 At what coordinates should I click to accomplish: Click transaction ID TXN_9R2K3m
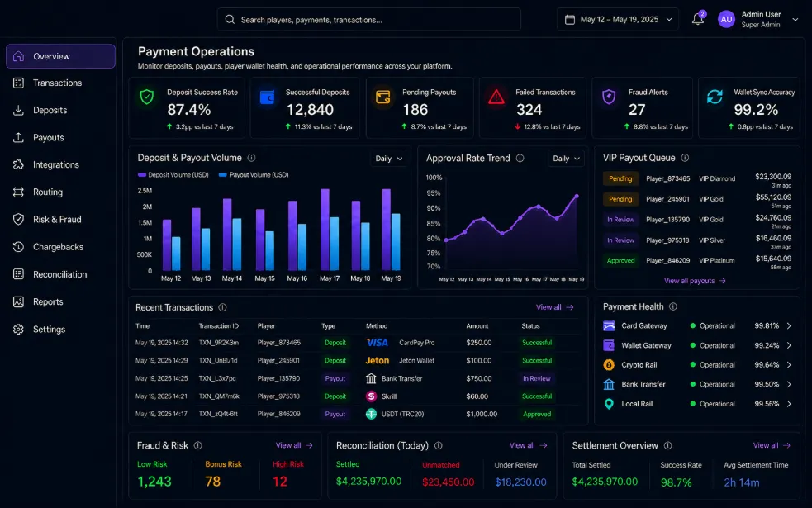[219, 342]
